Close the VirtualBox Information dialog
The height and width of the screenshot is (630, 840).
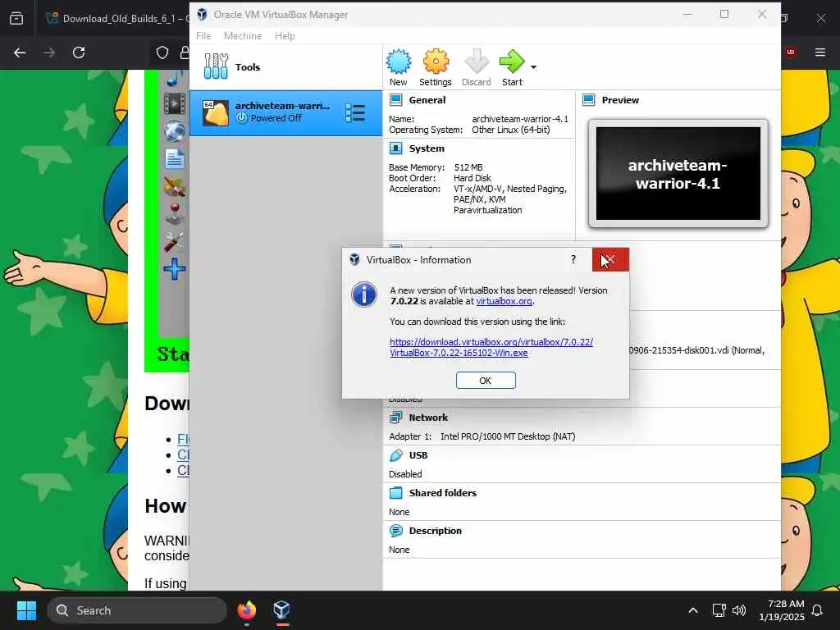click(610, 260)
